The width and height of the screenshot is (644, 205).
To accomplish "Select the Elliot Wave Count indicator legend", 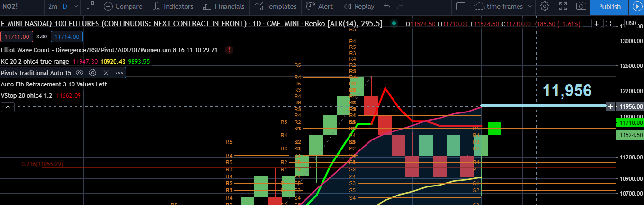I will coord(109,50).
